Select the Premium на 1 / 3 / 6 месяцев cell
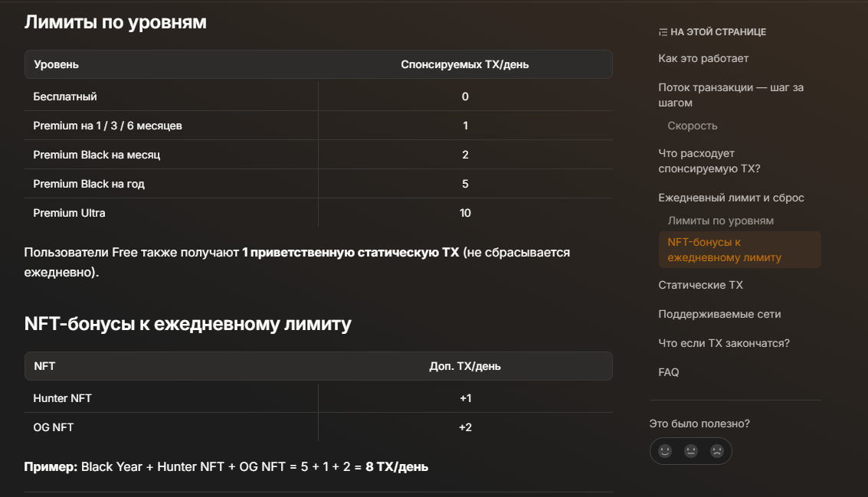This screenshot has height=497, width=868. [x=107, y=126]
